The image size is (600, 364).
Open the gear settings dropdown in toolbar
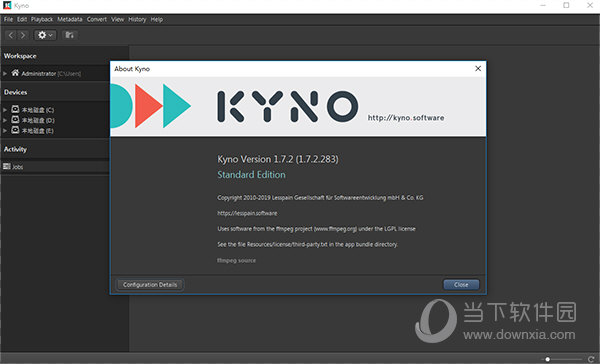click(x=45, y=35)
